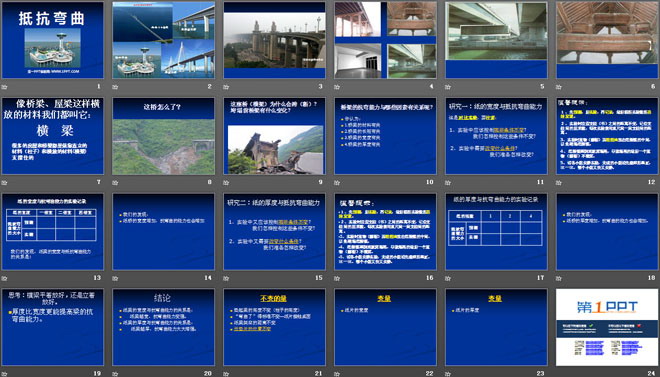Open slide 6 showing wooden roof beams
The image size is (660, 377).
click(x=607, y=40)
